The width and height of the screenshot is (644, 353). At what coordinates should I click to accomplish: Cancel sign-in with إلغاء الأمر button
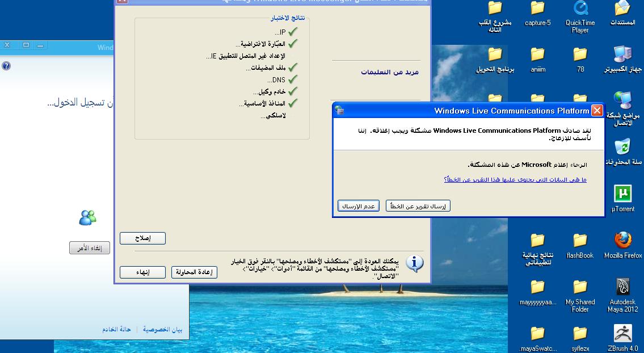[x=90, y=248]
